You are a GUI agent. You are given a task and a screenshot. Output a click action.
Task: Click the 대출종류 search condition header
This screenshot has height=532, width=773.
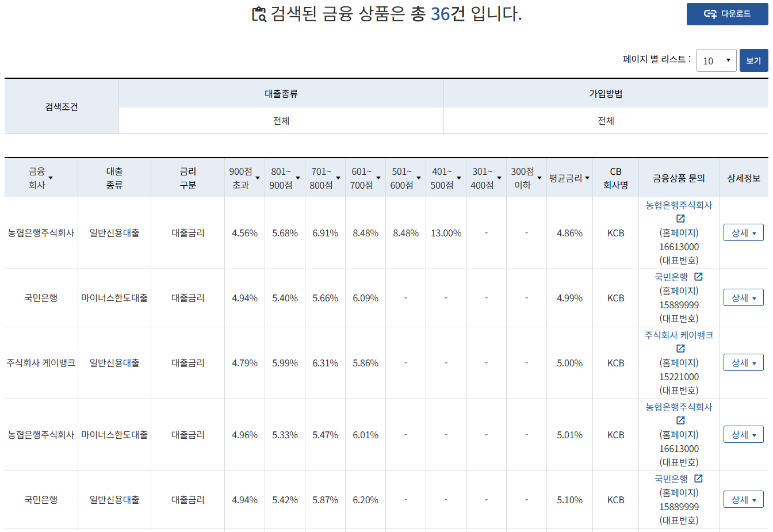[x=281, y=93]
